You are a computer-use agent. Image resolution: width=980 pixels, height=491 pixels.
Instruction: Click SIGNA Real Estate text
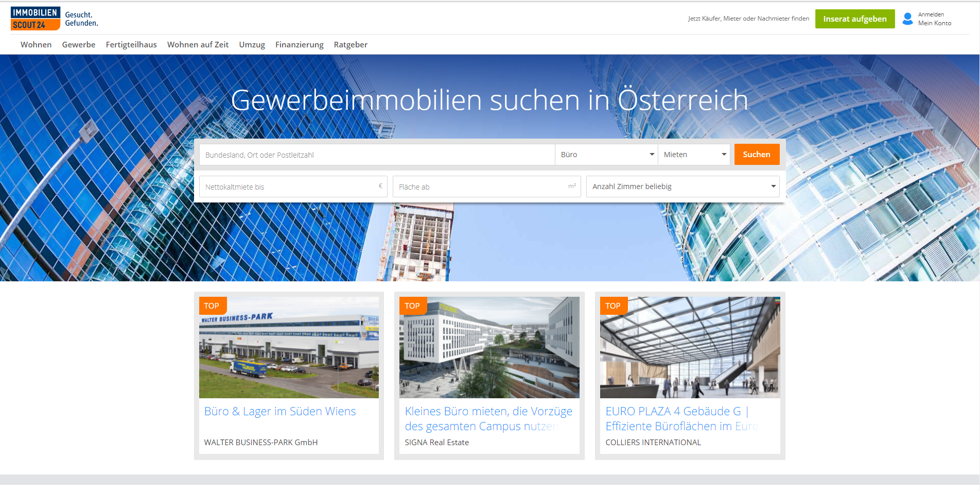tap(437, 442)
